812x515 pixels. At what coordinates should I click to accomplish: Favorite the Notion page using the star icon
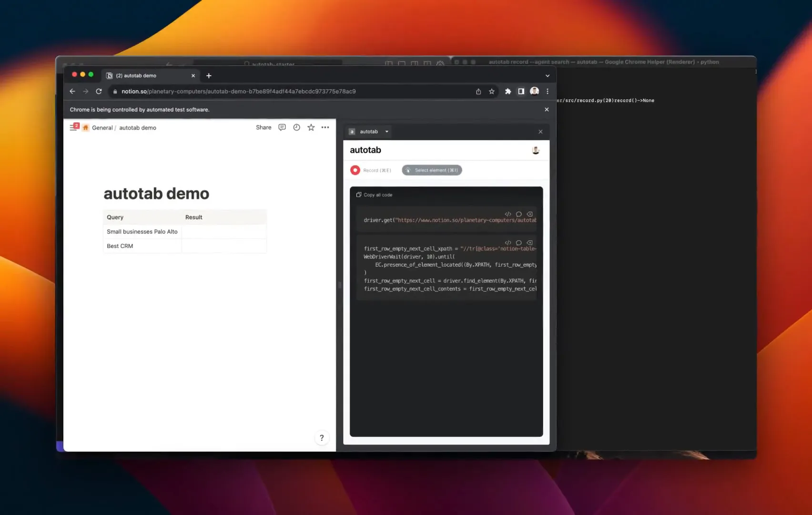(x=311, y=127)
